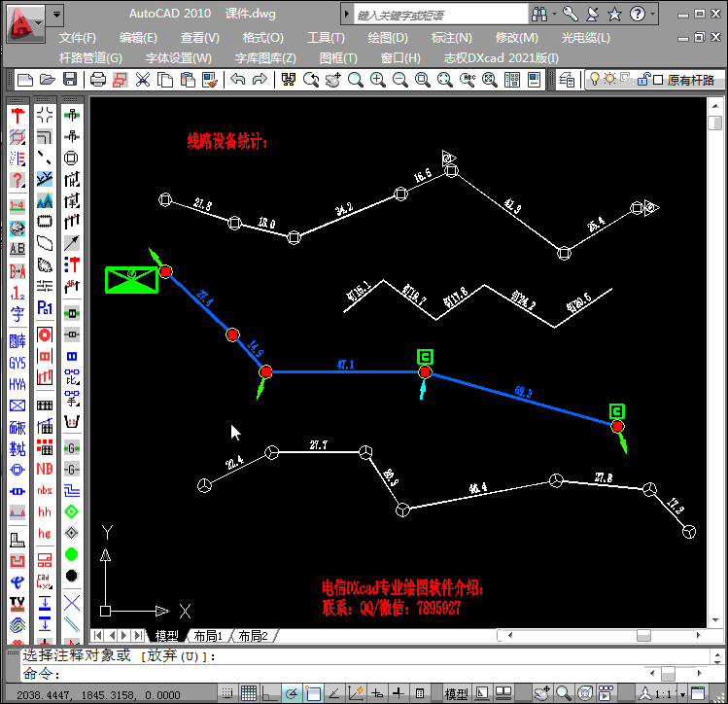
Task: Click the green circle symbol tool
Action: (x=71, y=554)
